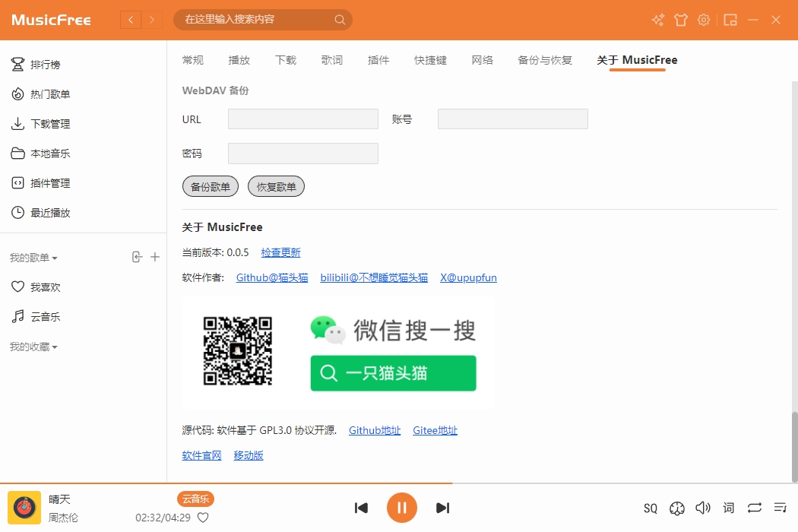Click the theme (T-shirt) icon in header
The height and width of the screenshot is (532, 798).
click(681, 20)
